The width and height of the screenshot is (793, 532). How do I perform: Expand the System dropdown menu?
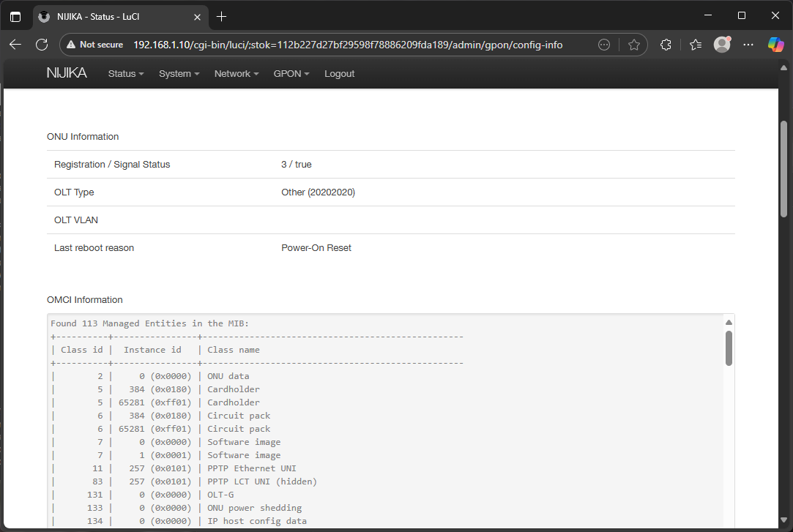coord(179,74)
